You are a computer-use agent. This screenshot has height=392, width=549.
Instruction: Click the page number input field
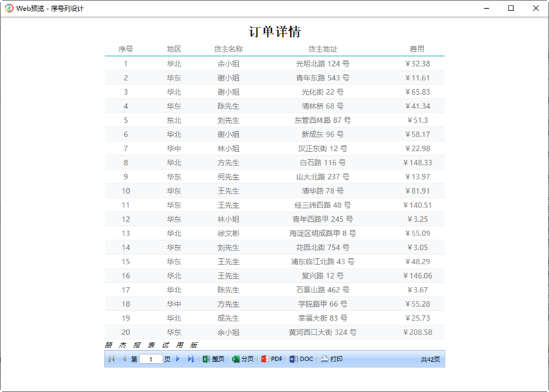[151, 359]
